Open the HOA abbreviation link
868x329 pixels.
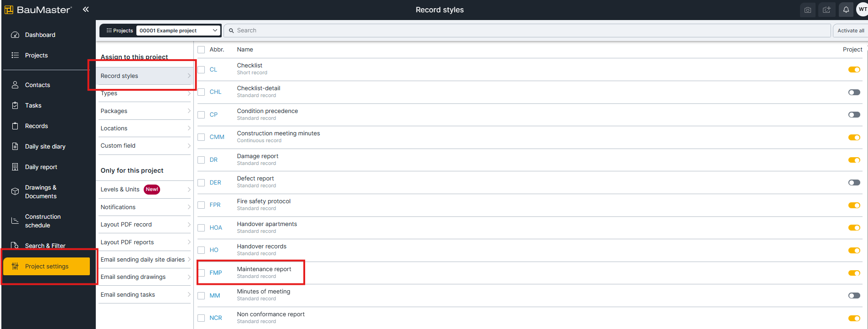pyautogui.click(x=216, y=228)
